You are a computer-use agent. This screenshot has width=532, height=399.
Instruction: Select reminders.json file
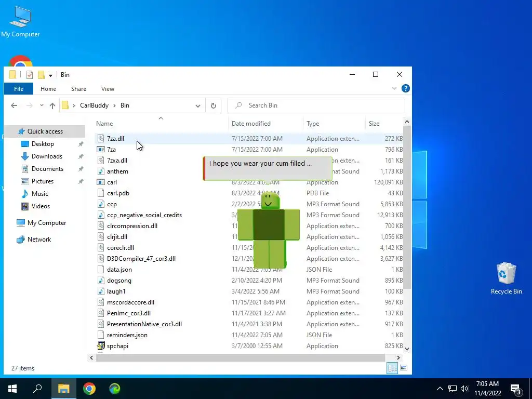click(x=127, y=335)
